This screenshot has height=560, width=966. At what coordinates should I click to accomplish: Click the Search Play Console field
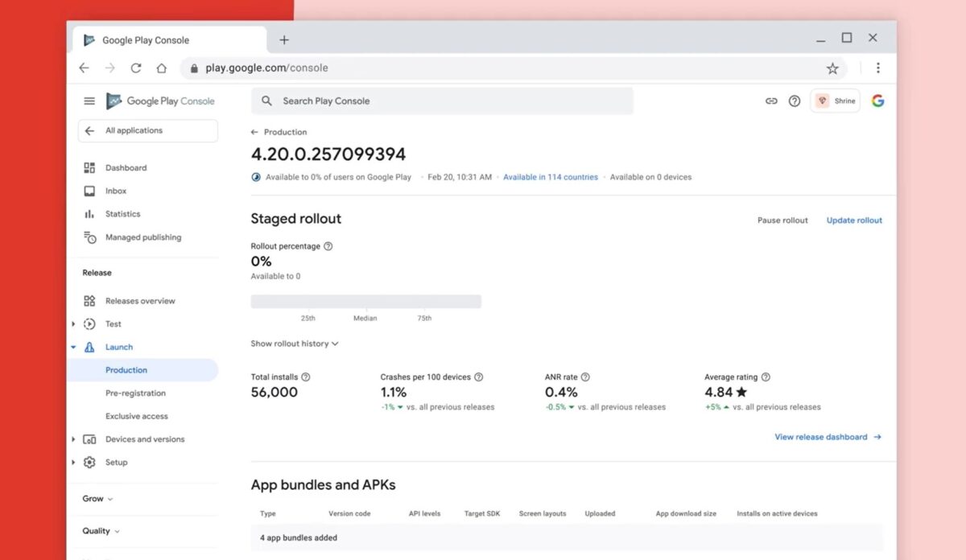pos(442,101)
